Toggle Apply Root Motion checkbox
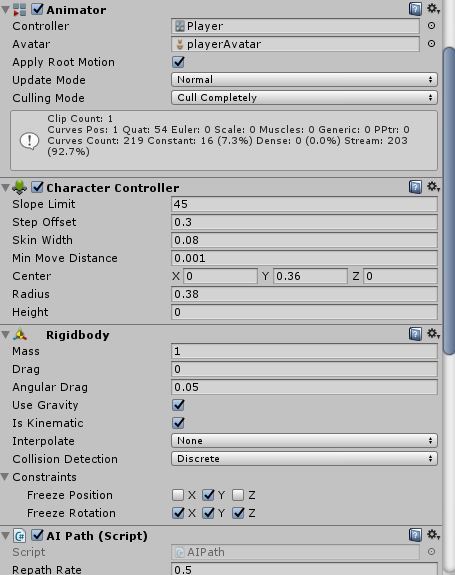455x575 pixels. coord(178,62)
